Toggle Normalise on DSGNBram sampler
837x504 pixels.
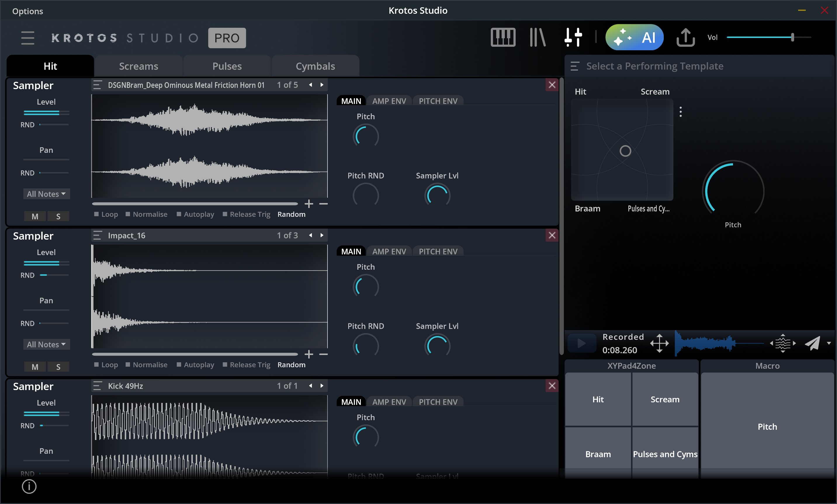146,214
